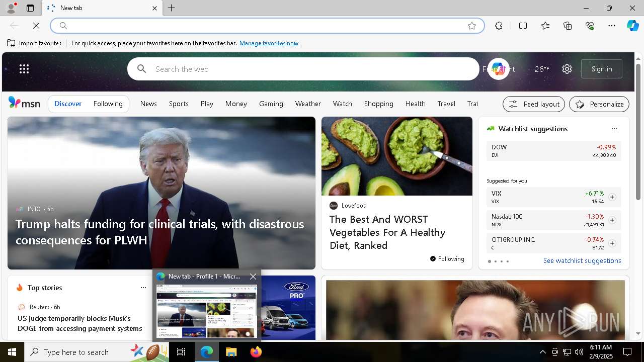Open the notifications action center
Viewport: 644px width, 362px height.
point(627,352)
